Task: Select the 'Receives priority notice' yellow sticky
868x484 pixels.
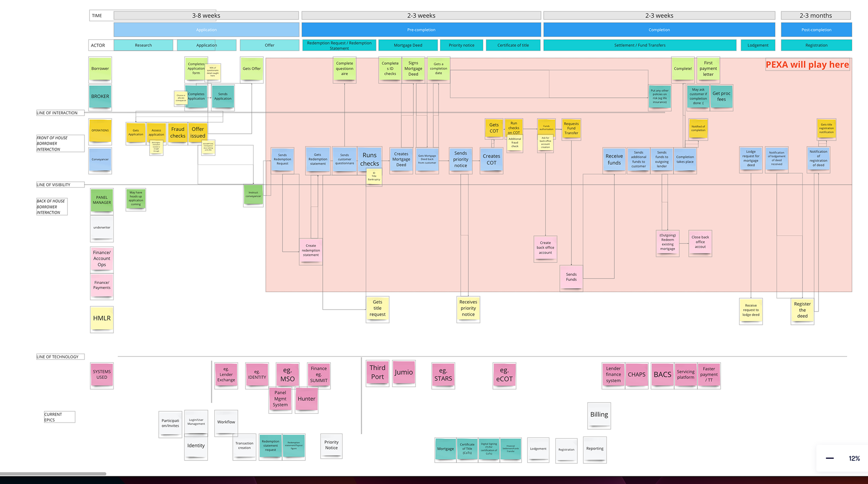Action: (468, 308)
